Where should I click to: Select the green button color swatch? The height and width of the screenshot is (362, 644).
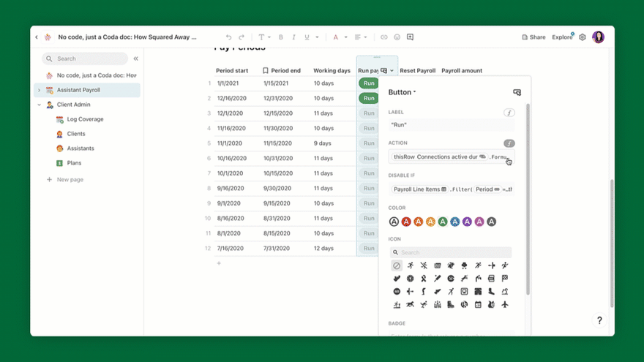(x=443, y=222)
